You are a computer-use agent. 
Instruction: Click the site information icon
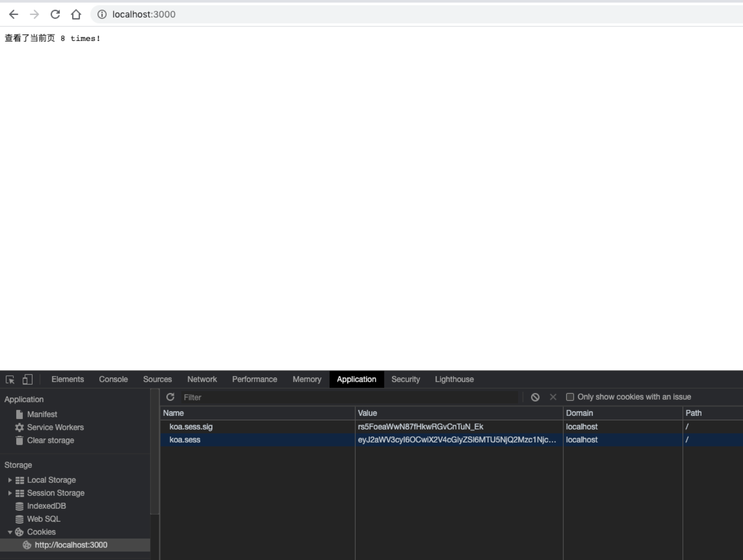pos(102,14)
